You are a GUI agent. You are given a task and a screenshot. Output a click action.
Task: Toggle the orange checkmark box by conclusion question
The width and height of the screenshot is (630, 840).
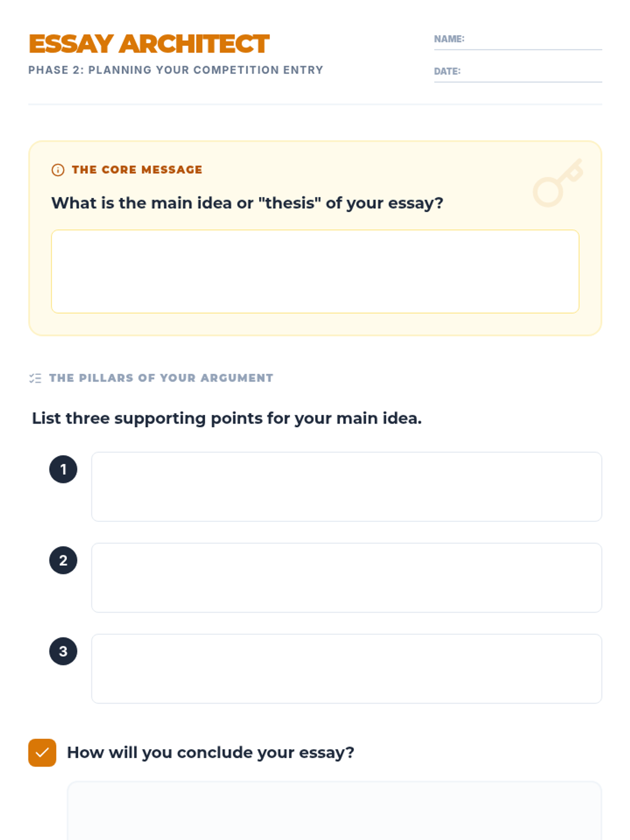tap(42, 752)
